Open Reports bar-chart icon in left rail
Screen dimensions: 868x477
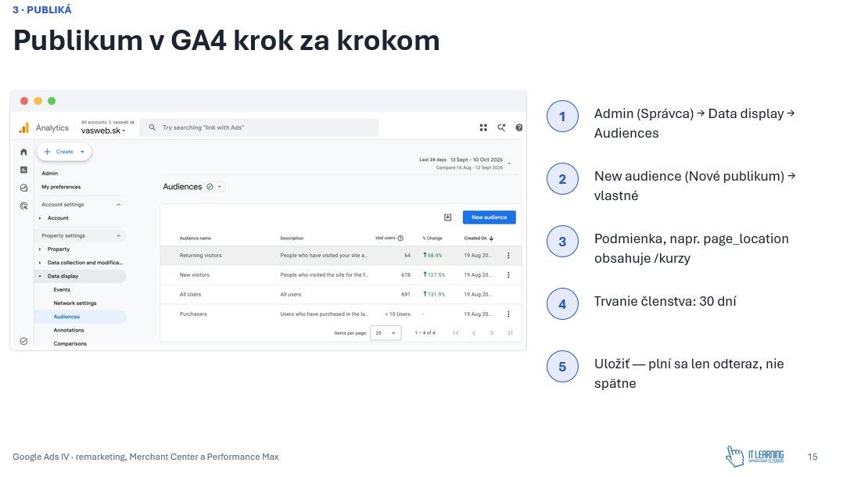(23, 170)
